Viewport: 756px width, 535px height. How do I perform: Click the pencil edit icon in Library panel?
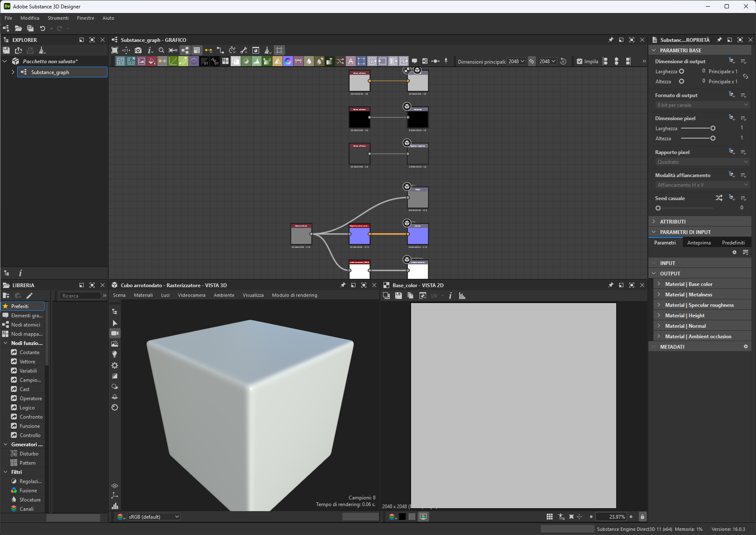tap(29, 296)
